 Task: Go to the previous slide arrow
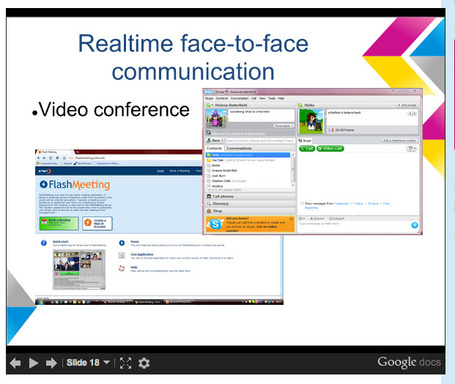point(15,363)
